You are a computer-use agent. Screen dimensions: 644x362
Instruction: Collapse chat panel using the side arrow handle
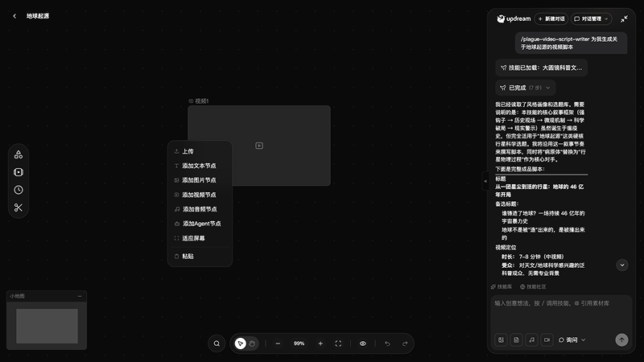point(485,181)
